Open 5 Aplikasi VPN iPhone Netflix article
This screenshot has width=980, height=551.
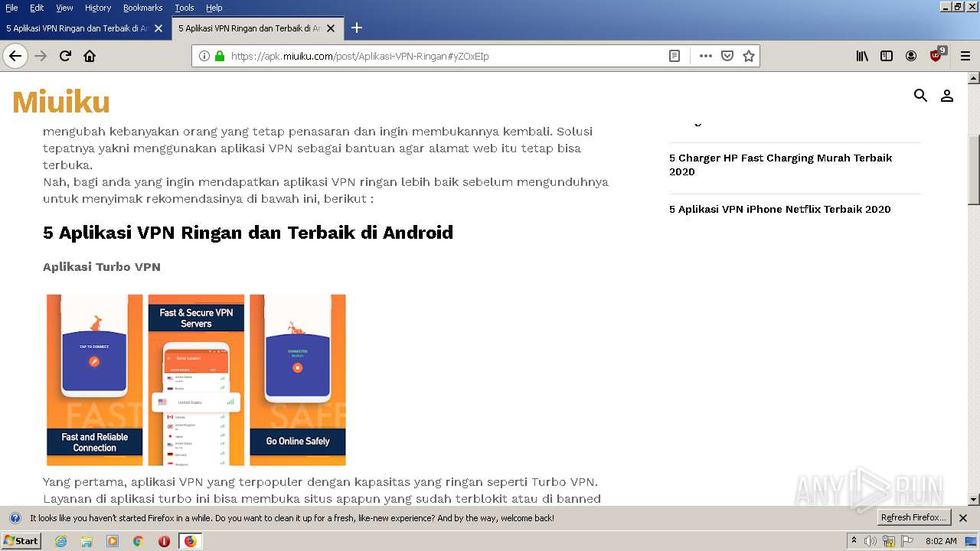click(779, 209)
